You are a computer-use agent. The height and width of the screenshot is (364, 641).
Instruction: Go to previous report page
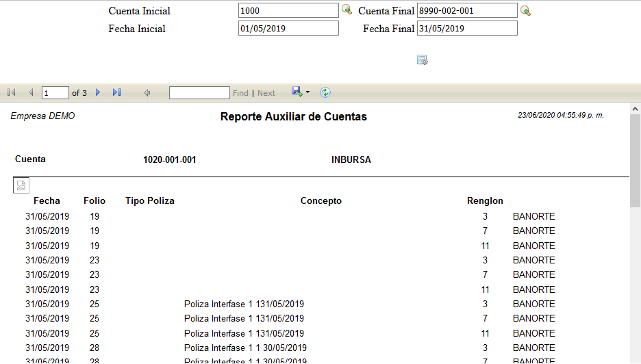point(31,92)
